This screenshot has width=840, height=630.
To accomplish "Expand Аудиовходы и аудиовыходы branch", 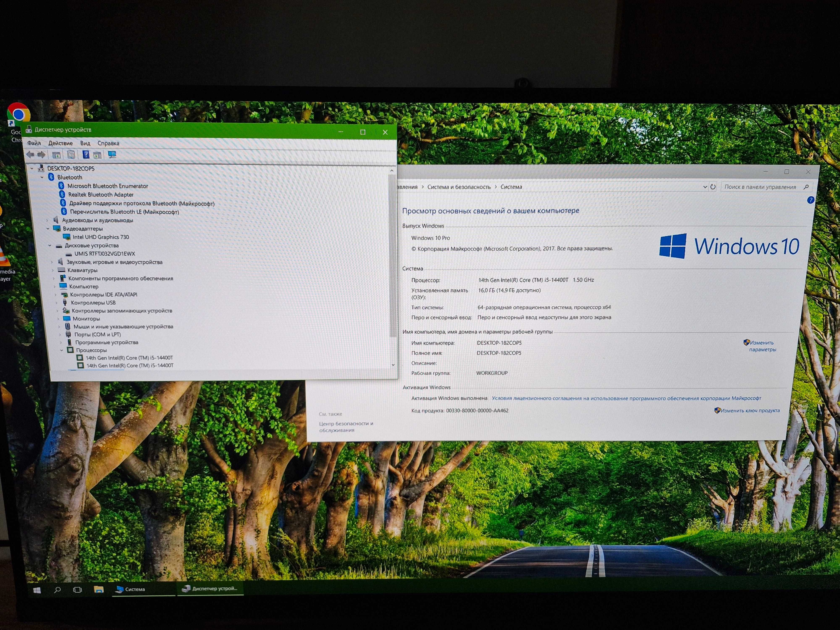I will point(47,220).
